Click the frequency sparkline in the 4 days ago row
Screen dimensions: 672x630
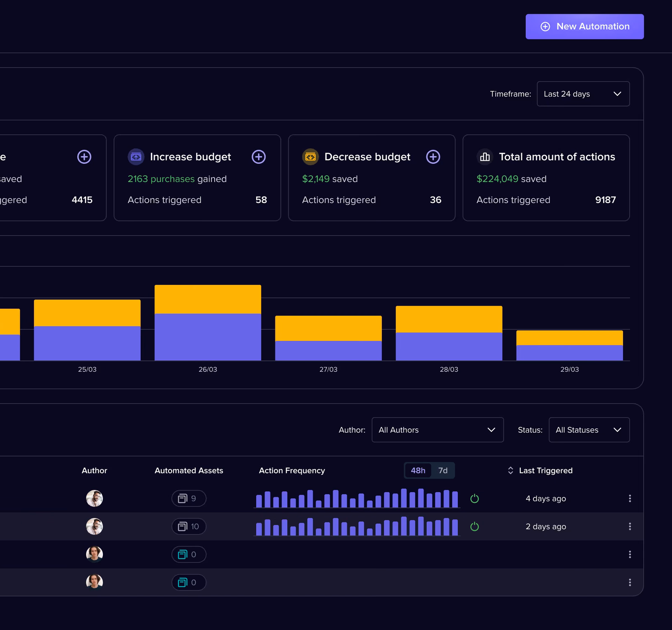click(357, 499)
